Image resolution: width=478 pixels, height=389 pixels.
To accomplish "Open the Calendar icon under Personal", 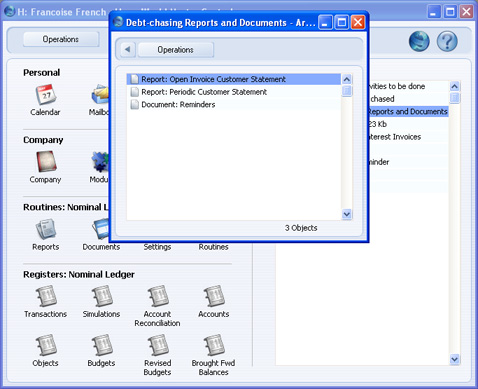I will point(46,95).
